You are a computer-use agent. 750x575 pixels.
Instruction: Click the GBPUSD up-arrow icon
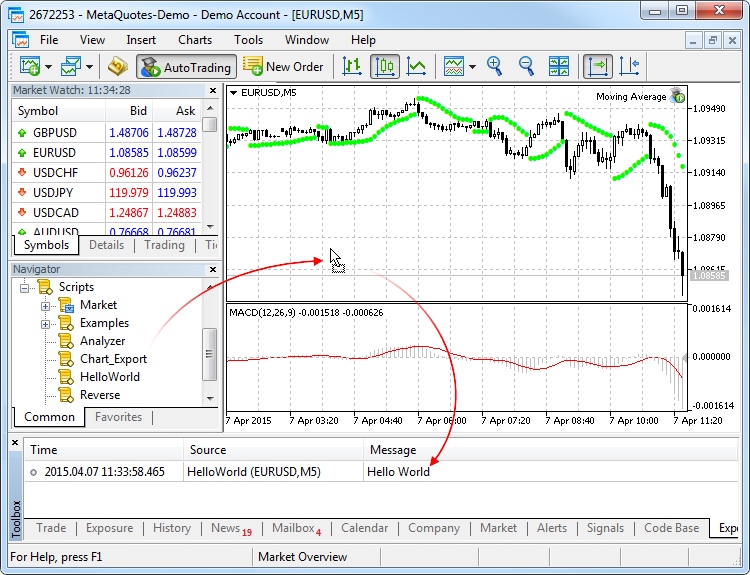click(x=22, y=133)
